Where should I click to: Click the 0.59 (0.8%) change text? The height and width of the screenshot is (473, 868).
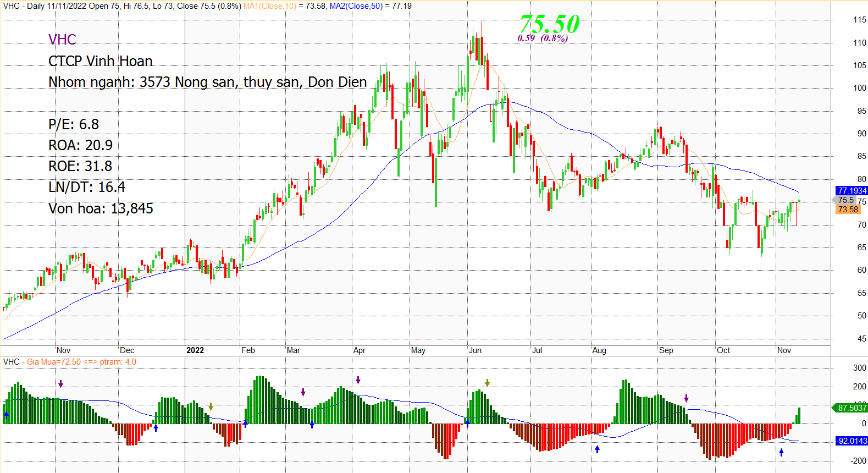coord(543,38)
